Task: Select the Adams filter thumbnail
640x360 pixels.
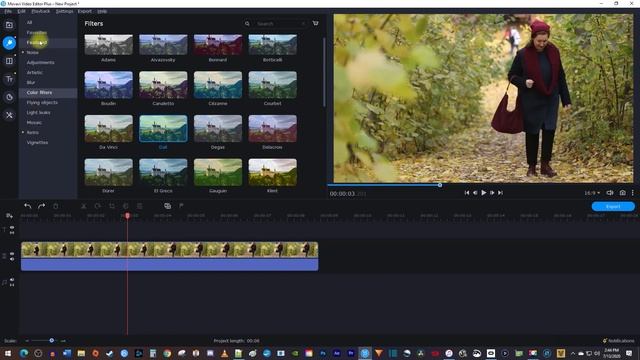Action: 109,45
